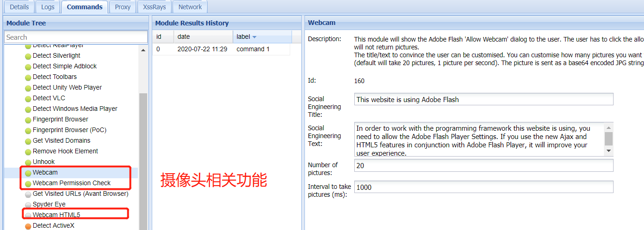Focus the module tree Search field
This screenshot has width=644, height=230.
(76, 37)
